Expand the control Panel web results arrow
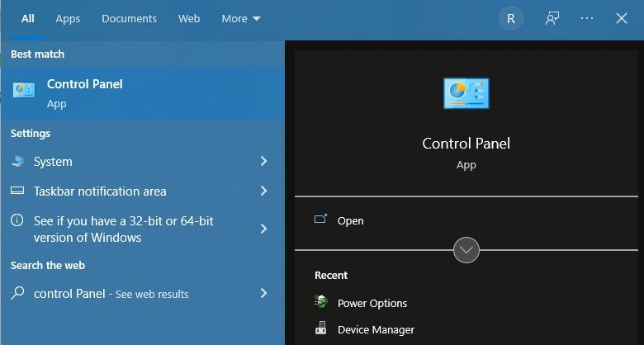 click(x=264, y=293)
